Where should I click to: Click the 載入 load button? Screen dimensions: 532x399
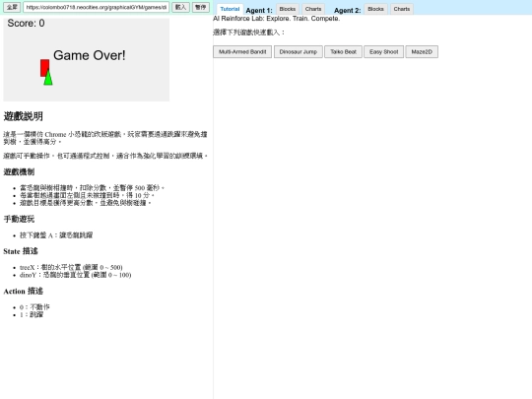tap(180, 7)
